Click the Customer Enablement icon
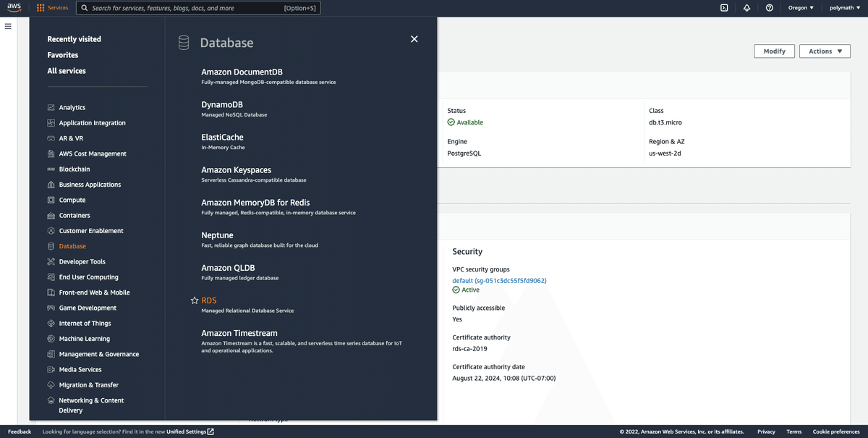 51,231
